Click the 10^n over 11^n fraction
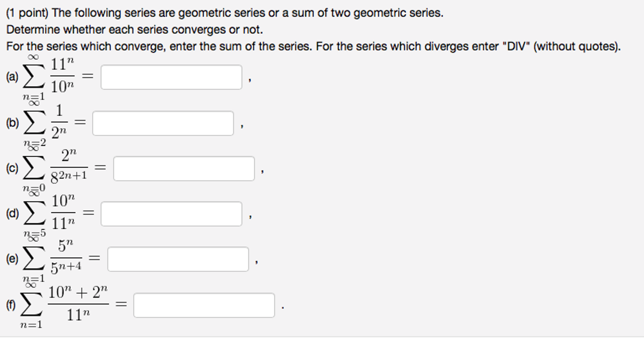Viewport: 644px width, 338px height. 63,212
